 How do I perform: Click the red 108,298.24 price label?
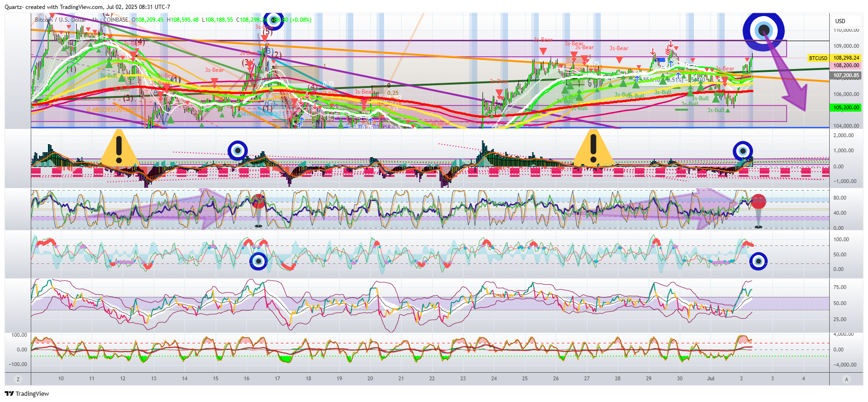(846, 58)
